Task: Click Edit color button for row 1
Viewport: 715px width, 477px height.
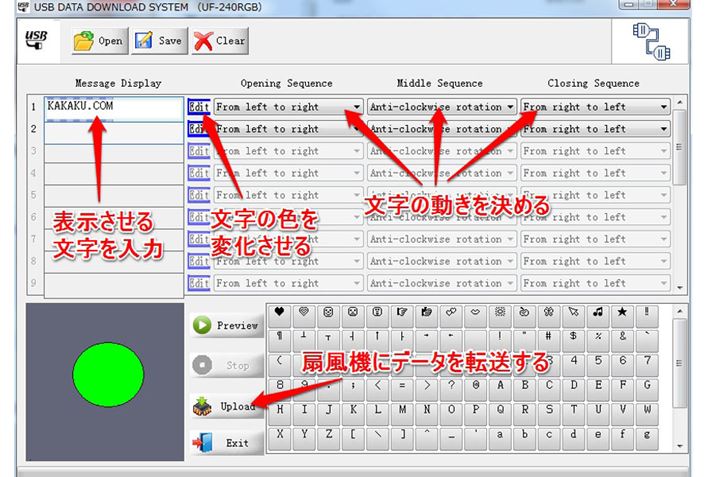Action: click(199, 107)
